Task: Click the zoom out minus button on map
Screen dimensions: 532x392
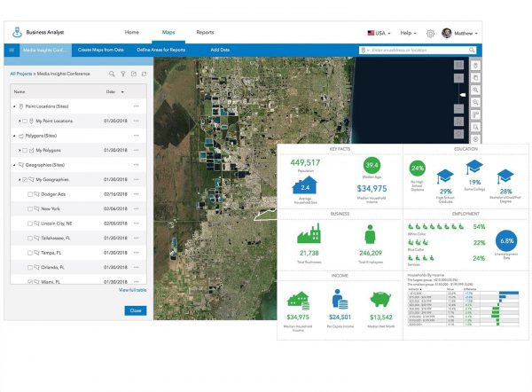Action: (458, 108)
